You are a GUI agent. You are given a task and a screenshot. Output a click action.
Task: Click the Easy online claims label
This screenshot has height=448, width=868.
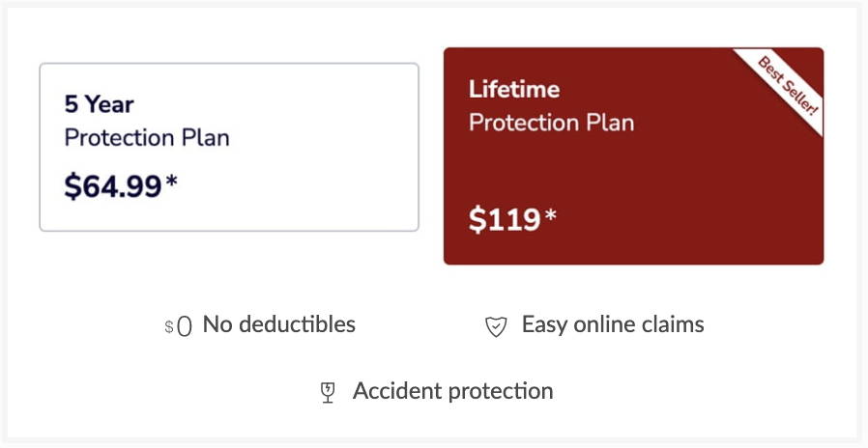pos(613,324)
